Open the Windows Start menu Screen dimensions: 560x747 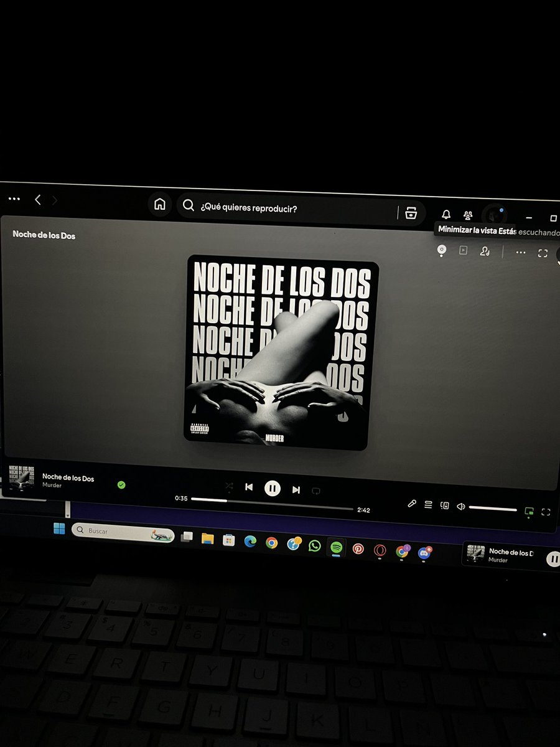[59, 529]
